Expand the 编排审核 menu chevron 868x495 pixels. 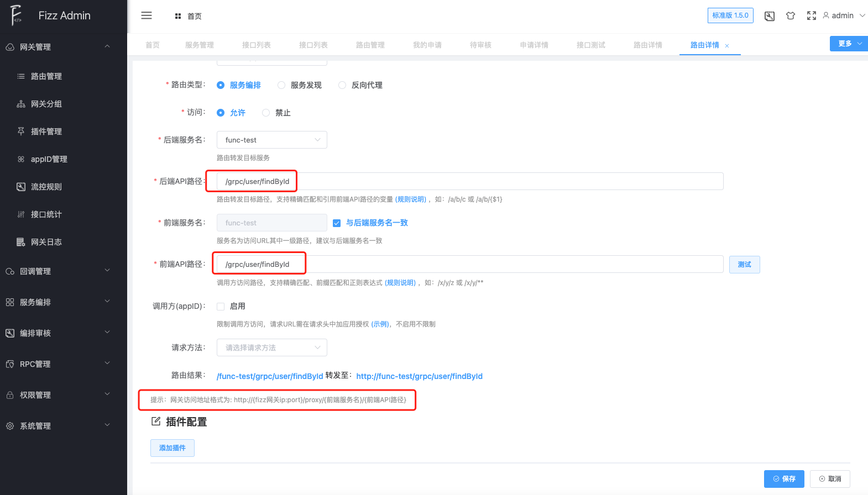[x=107, y=333]
